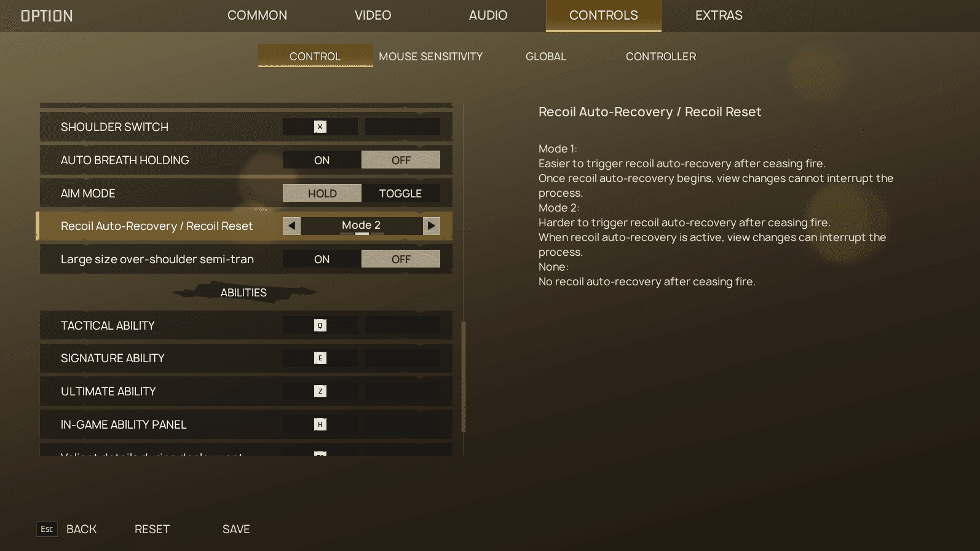Click the secondary binding slot for Tactical Ability

coord(403,325)
